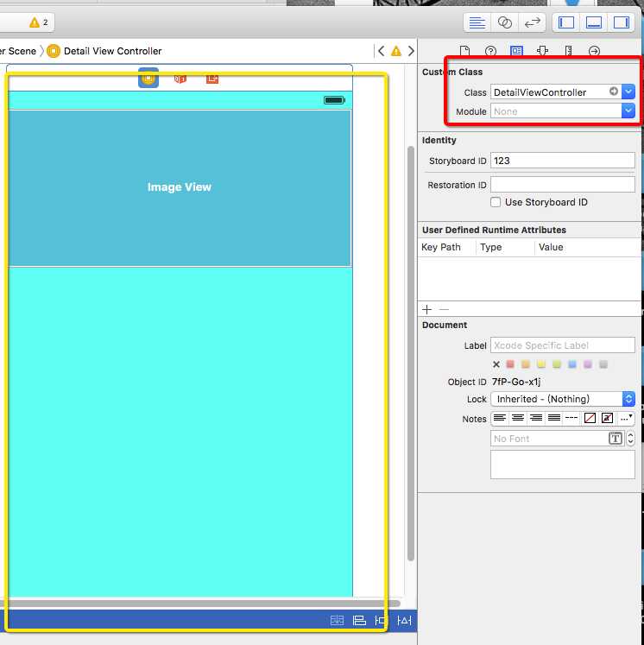644x645 pixels.
Task: Show the Version editor
Action: point(532,22)
